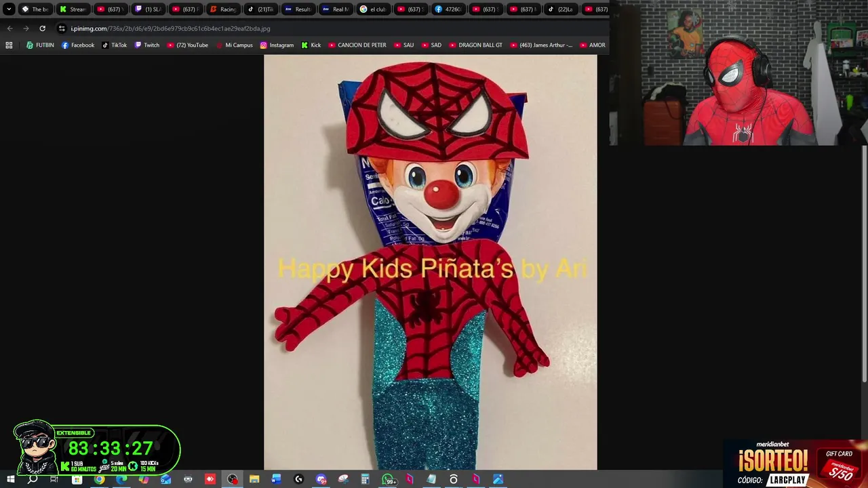Open Calculator from the taskbar
Viewport: 868px width, 488px height.
365,479
